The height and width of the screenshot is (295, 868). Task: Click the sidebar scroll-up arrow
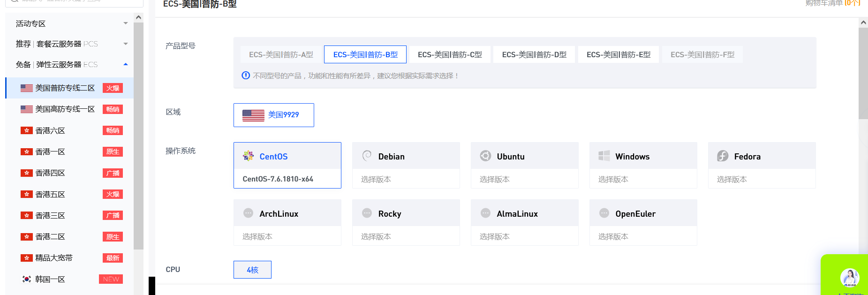click(138, 17)
